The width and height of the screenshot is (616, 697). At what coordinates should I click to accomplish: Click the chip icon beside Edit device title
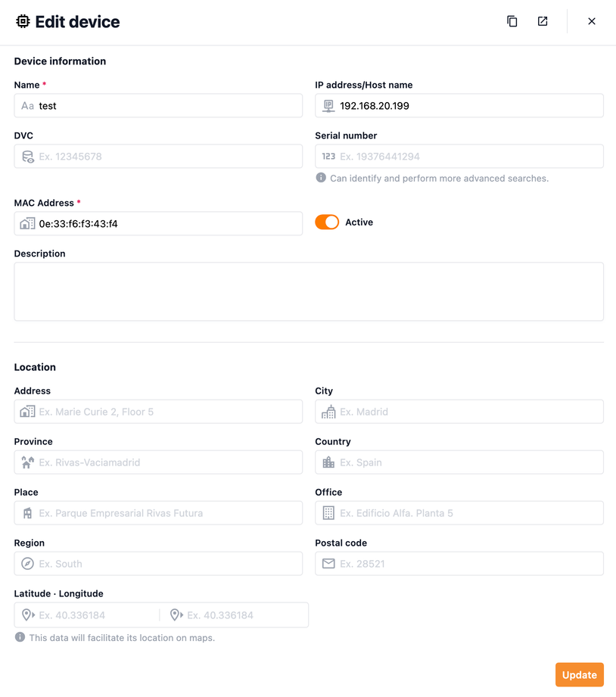coord(23,22)
